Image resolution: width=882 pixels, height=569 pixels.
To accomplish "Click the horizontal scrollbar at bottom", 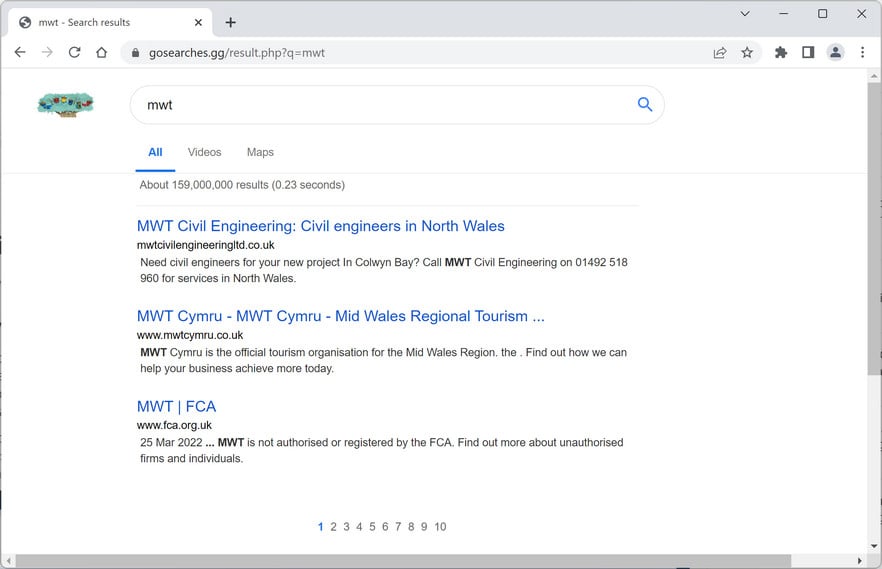I will [x=400, y=561].
